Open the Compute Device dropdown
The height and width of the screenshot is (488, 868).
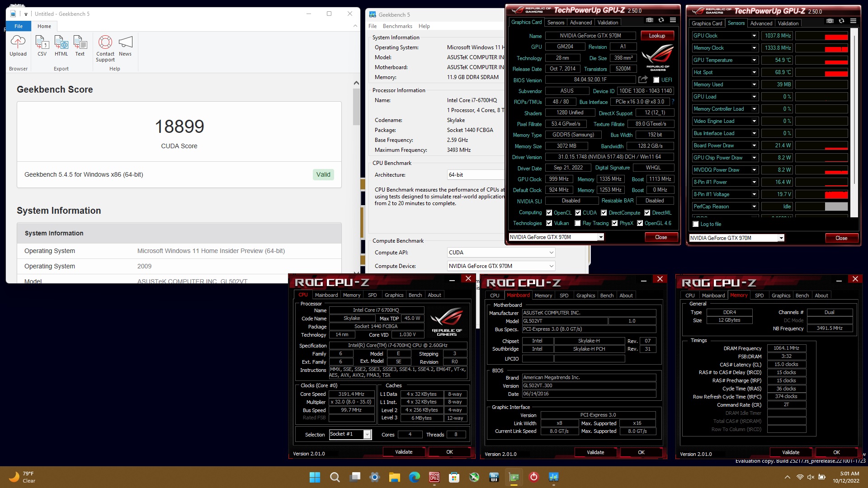click(x=501, y=266)
